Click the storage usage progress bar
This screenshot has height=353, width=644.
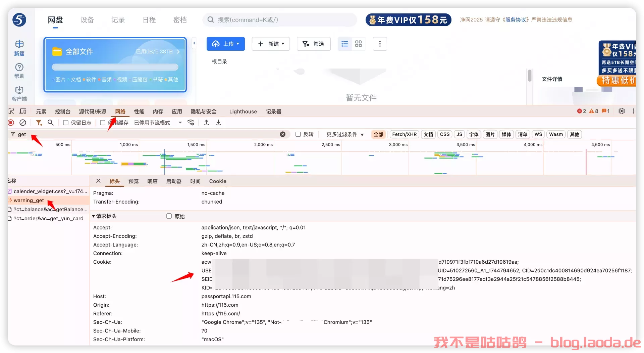pyautogui.click(x=115, y=67)
